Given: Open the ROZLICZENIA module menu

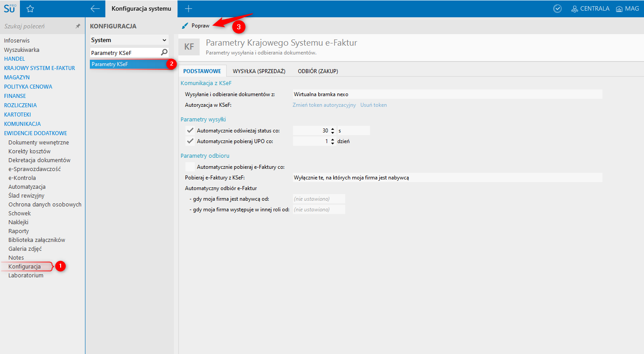Looking at the screenshot, I should coord(20,105).
